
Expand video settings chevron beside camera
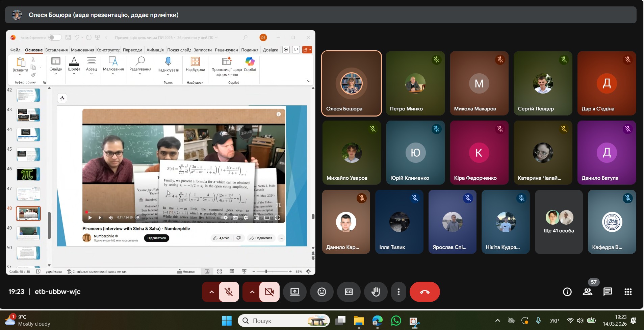coord(252,292)
